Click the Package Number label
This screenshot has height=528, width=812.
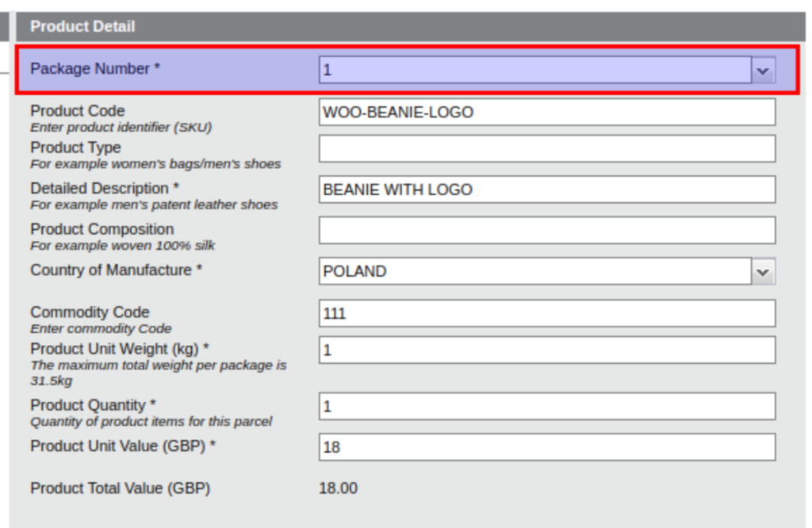click(x=95, y=68)
